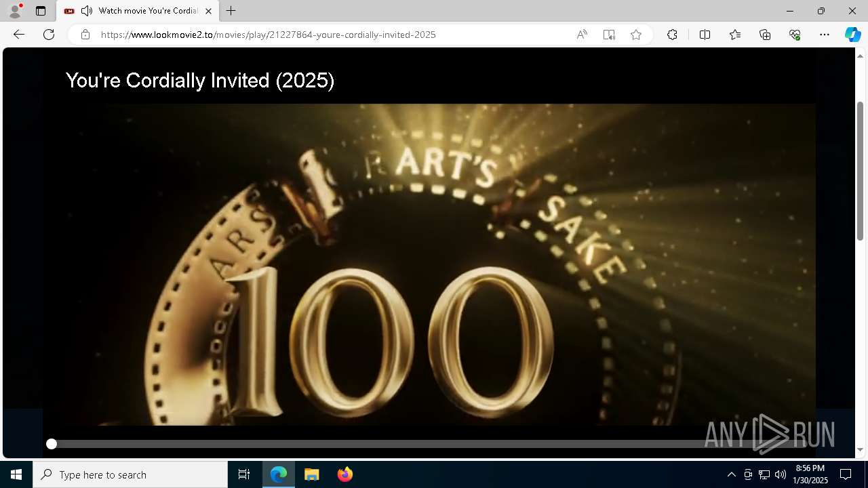
Task: Show hidden system tray icons
Action: click(x=731, y=474)
